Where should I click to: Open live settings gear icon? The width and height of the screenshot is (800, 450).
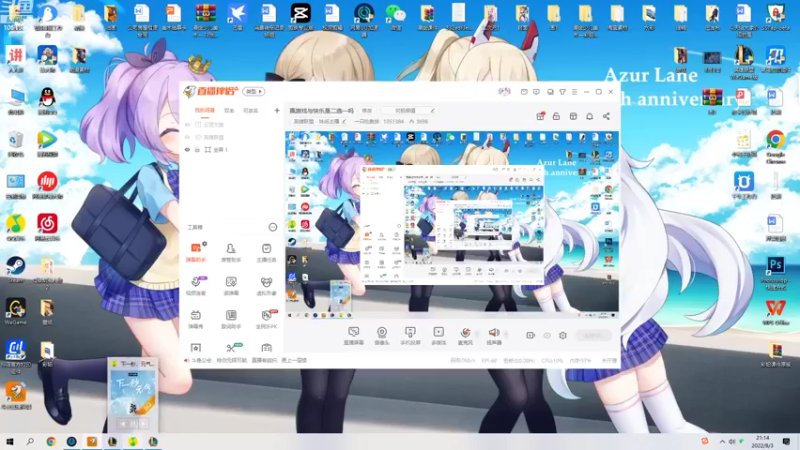pyautogui.click(x=563, y=335)
